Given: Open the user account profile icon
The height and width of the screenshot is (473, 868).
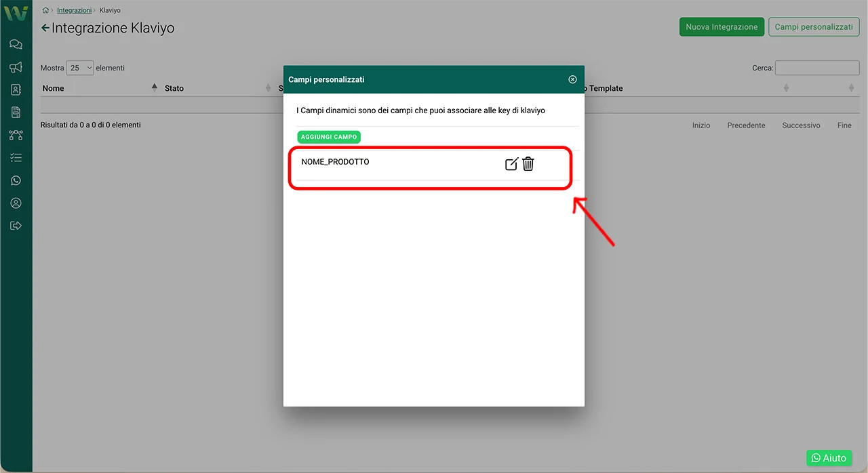Looking at the screenshot, I should [16, 203].
